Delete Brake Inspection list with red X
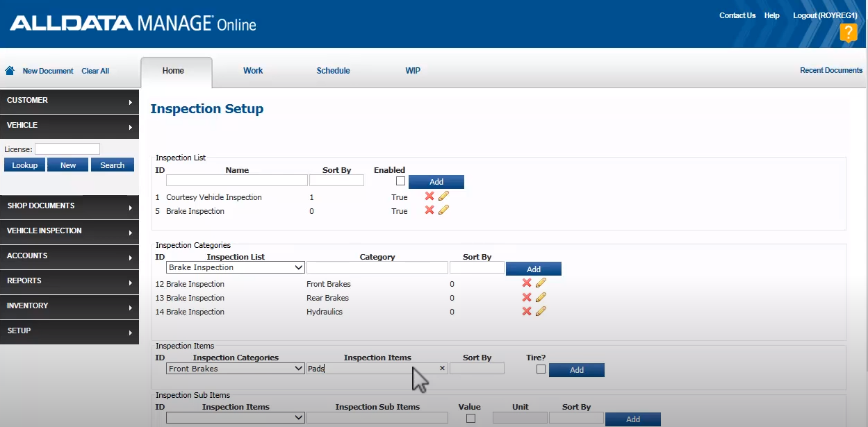Viewport: 868px width, 427px height. pyautogui.click(x=429, y=210)
